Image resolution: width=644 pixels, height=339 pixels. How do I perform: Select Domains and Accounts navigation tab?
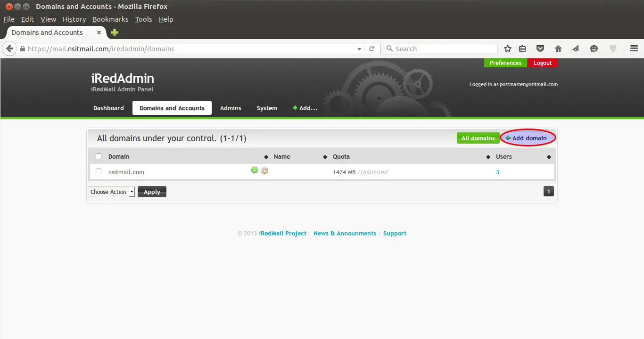[172, 108]
